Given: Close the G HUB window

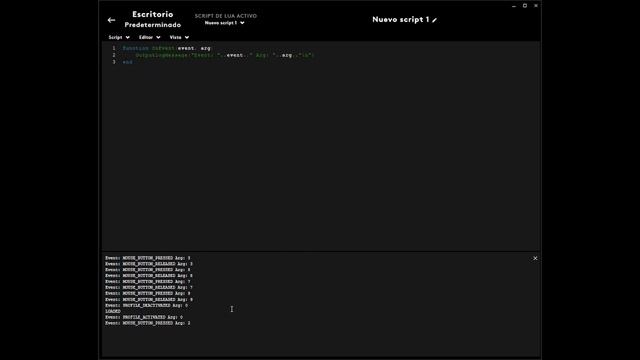Looking at the screenshot, I should pyautogui.click(x=536, y=6).
